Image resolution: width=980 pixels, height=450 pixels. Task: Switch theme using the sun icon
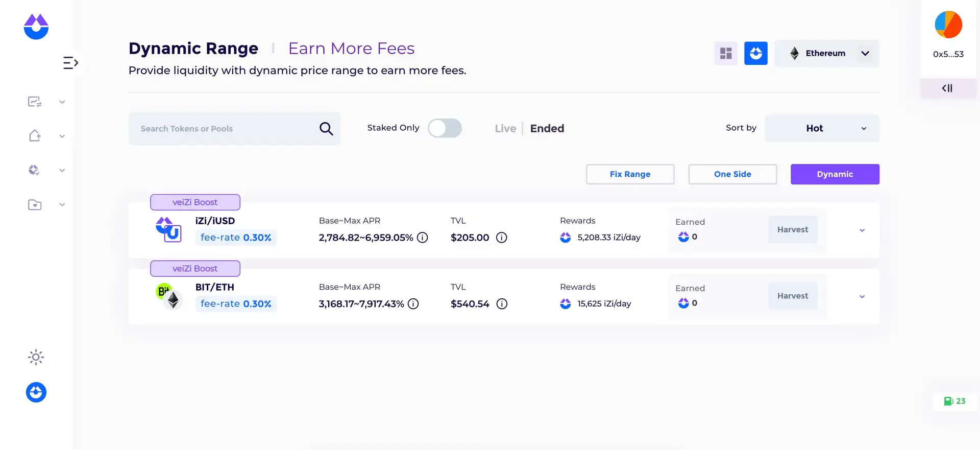36,357
